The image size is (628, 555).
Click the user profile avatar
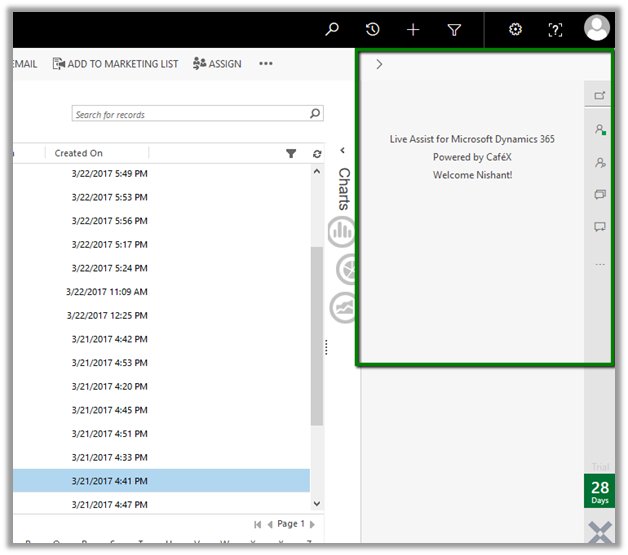pyautogui.click(x=597, y=28)
